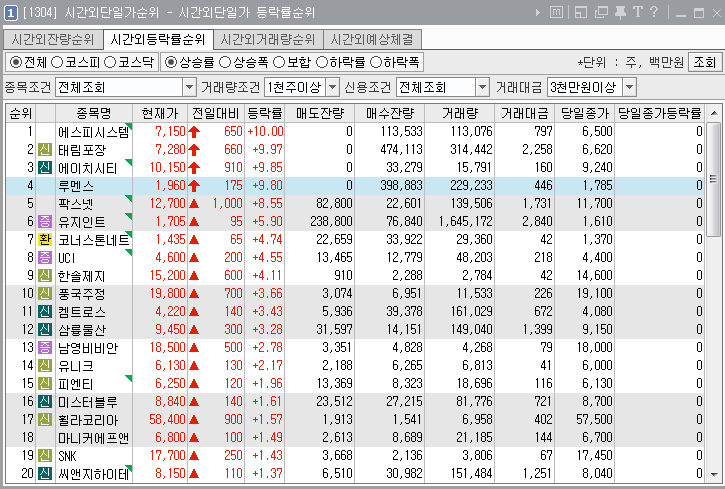Switch to the 시간외잔량순위 tab
Viewport: 725px width, 489px height.
53,40
